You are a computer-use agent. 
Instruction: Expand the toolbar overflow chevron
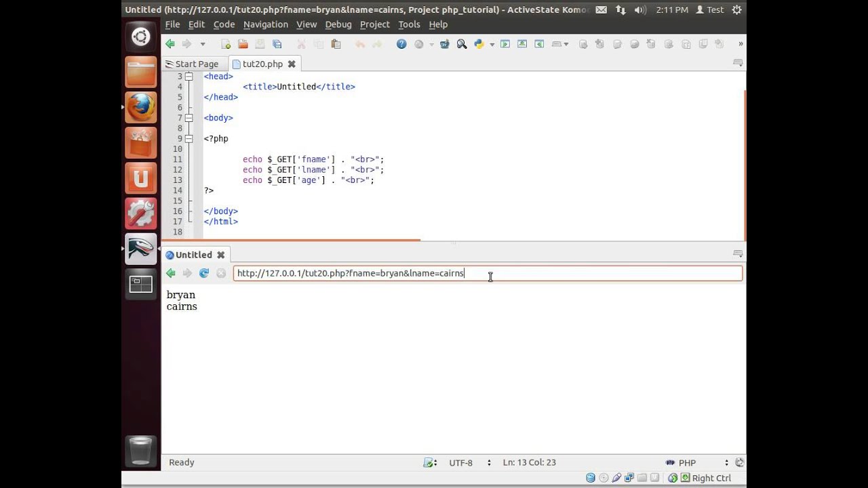coord(741,44)
